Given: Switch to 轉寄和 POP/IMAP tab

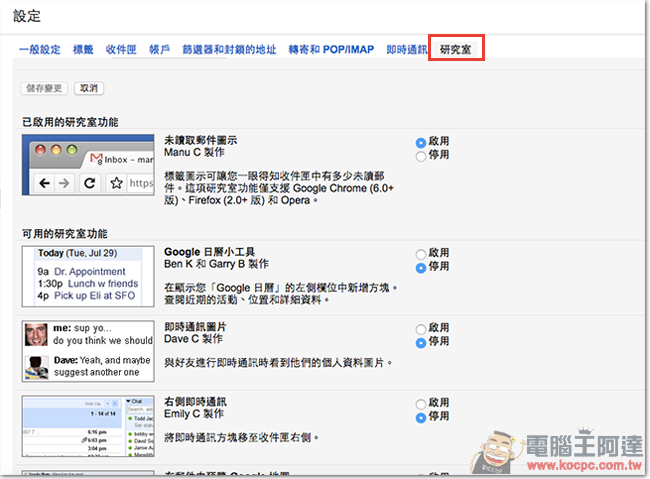Looking at the screenshot, I should click(x=331, y=50).
